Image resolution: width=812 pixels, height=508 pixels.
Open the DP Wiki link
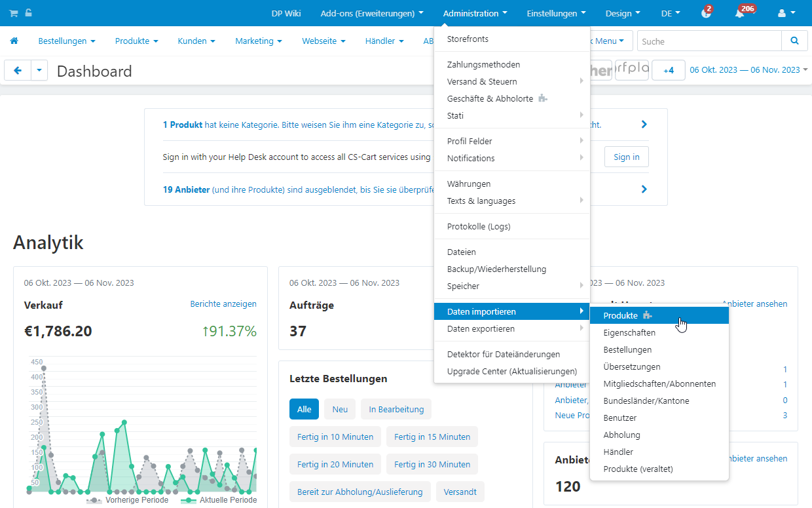pyautogui.click(x=286, y=13)
